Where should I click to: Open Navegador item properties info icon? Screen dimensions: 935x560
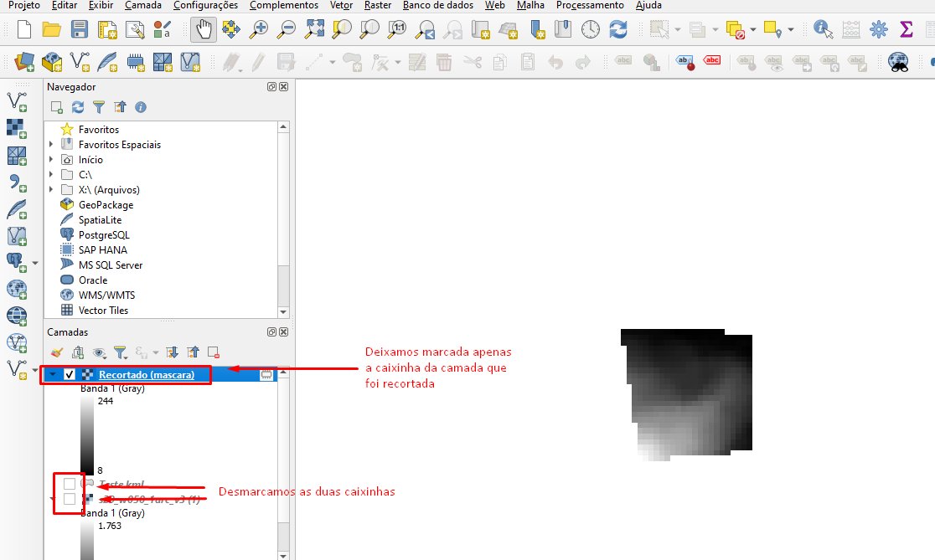[141, 107]
